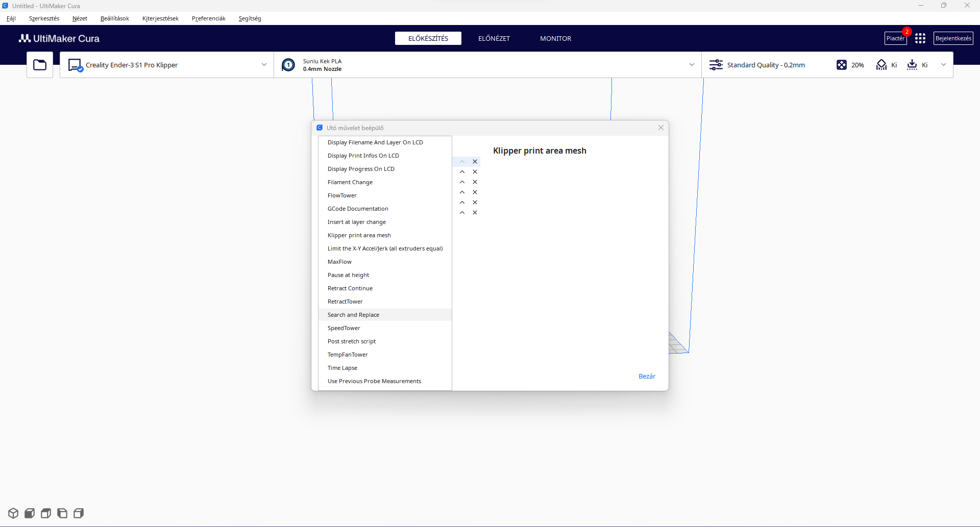Select Klipper print area mesh in script list
This screenshot has height=527, width=980.
[x=385, y=235]
